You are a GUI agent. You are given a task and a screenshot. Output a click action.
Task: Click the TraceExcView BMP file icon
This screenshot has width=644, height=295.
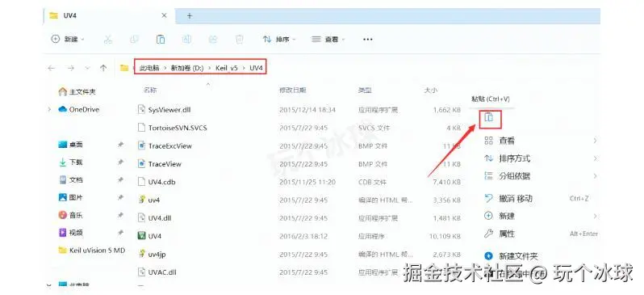coord(141,145)
